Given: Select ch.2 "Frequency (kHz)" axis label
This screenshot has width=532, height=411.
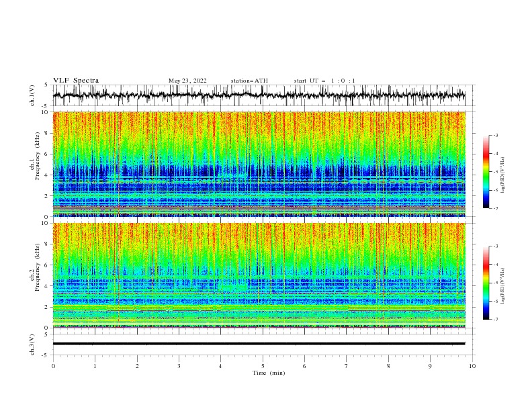Looking at the screenshot, I should pyautogui.click(x=38, y=267).
